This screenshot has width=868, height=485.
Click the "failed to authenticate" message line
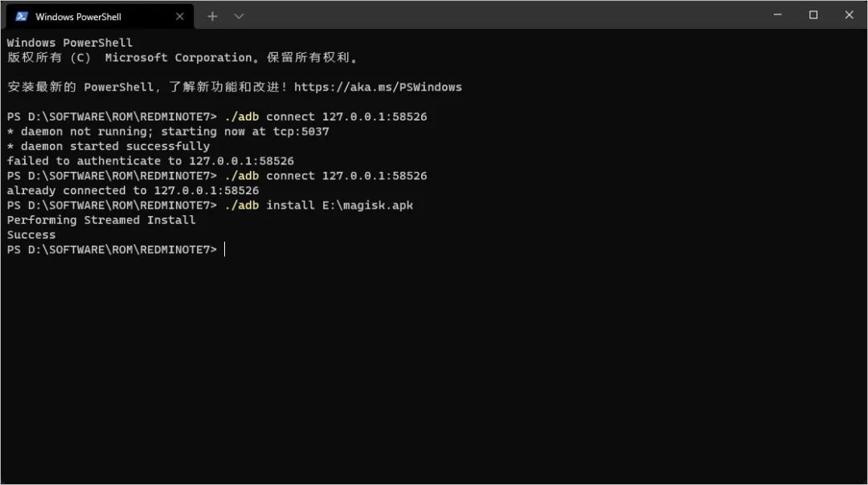click(150, 161)
